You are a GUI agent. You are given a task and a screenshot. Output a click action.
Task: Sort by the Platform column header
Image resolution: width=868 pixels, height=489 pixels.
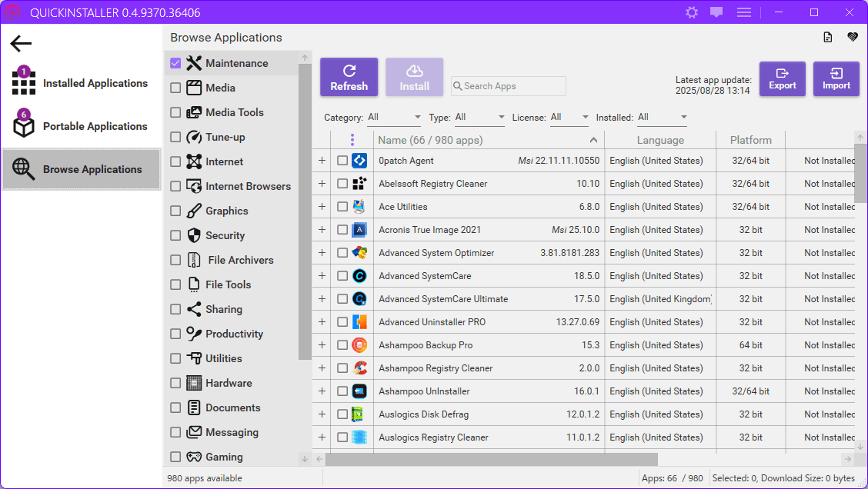click(750, 140)
